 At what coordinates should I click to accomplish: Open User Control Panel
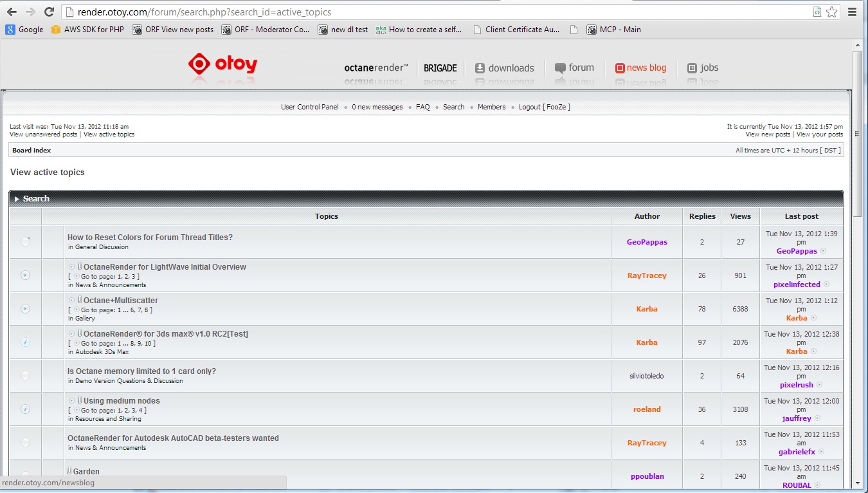click(310, 107)
